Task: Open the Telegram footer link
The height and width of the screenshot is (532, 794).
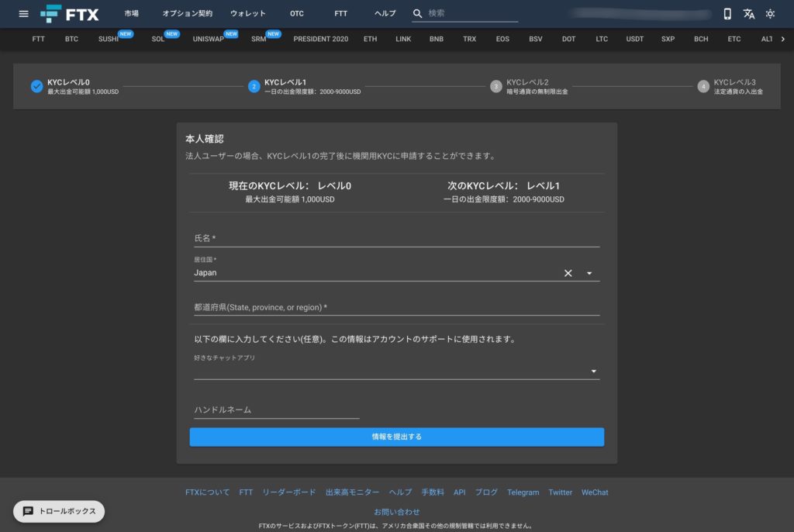Action: 523,492
